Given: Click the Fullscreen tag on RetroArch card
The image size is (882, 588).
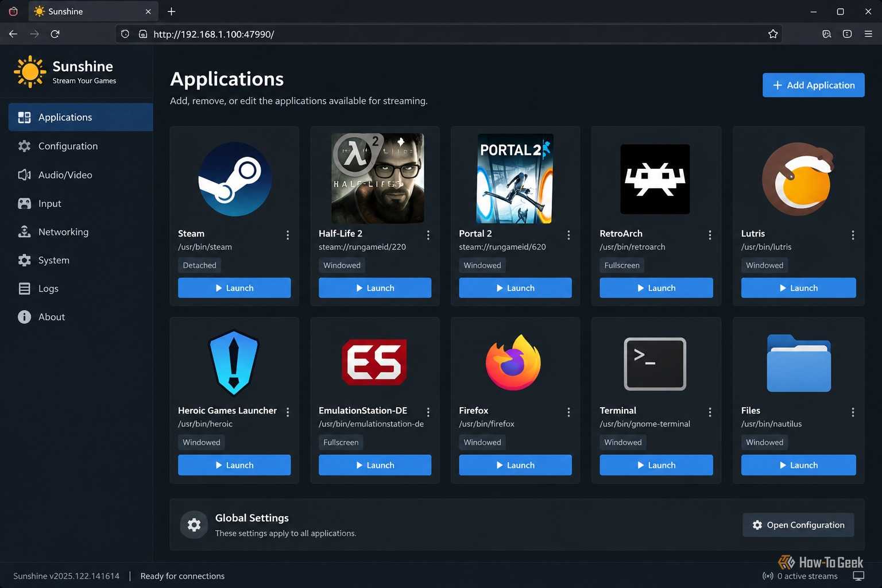Looking at the screenshot, I should click(x=622, y=265).
